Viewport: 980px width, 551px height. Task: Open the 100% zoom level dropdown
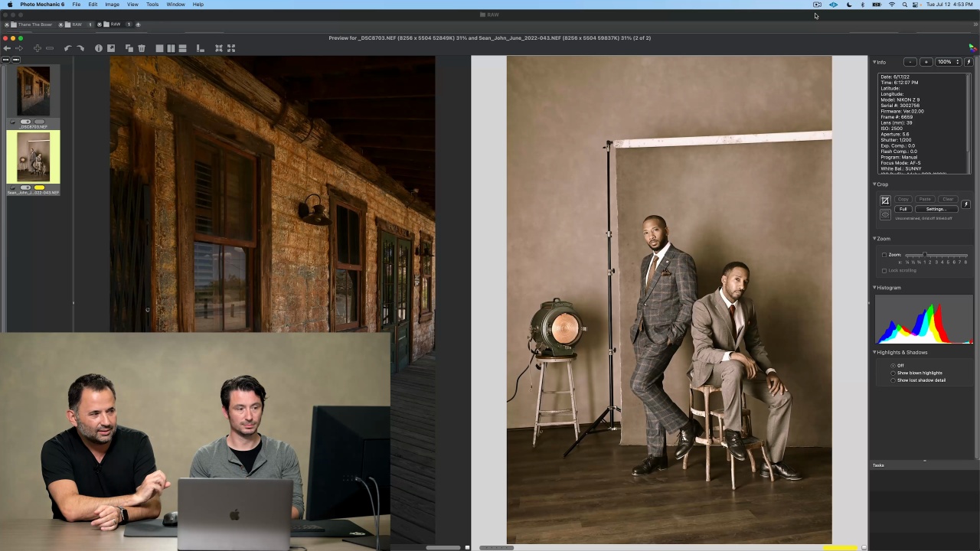tap(948, 62)
